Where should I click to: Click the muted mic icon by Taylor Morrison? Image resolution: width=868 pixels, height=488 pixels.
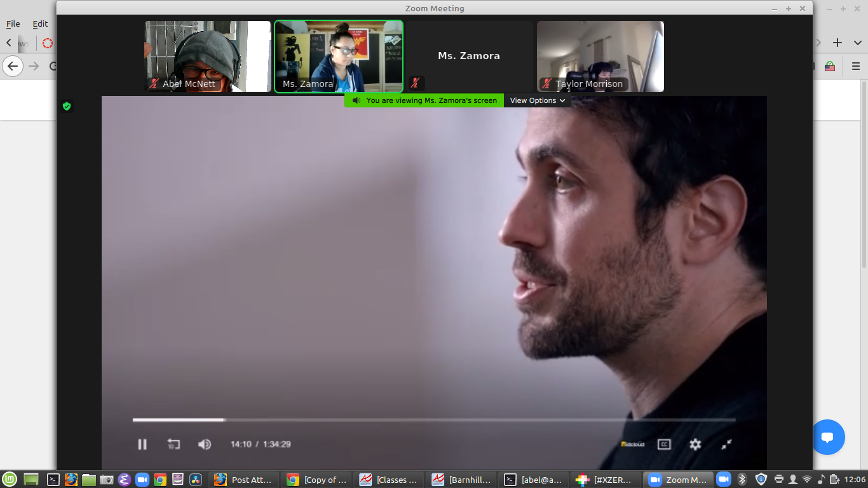(x=546, y=83)
